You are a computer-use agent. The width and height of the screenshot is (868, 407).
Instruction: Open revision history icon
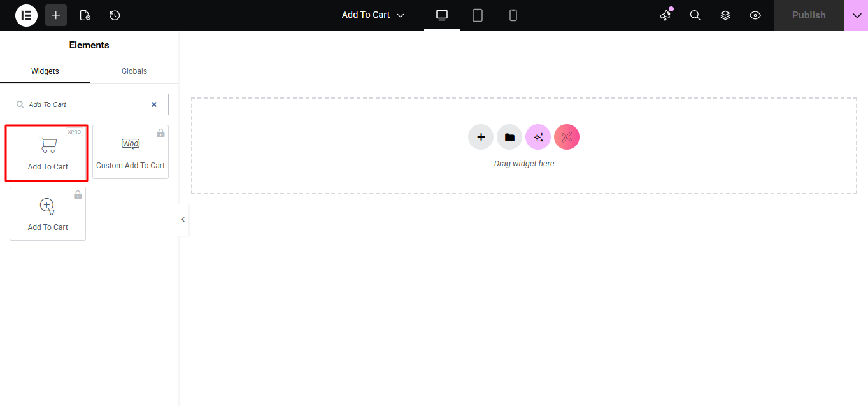point(115,15)
